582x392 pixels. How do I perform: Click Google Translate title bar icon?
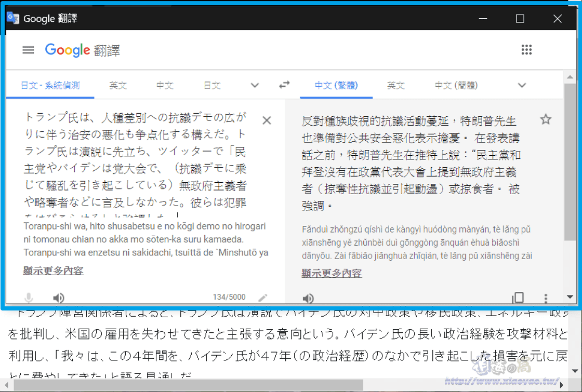coord(13,18)
